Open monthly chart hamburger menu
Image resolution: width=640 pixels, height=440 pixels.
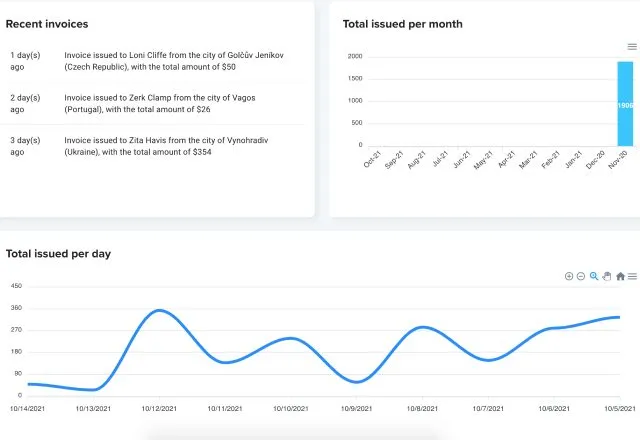point(632,47)
